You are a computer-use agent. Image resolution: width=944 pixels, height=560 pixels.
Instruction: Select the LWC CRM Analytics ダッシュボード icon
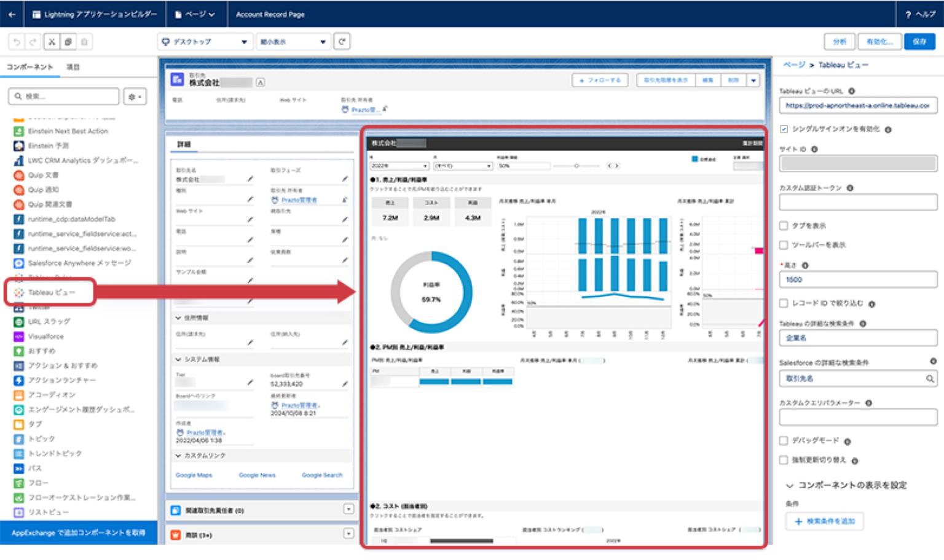tap(18, 160)
